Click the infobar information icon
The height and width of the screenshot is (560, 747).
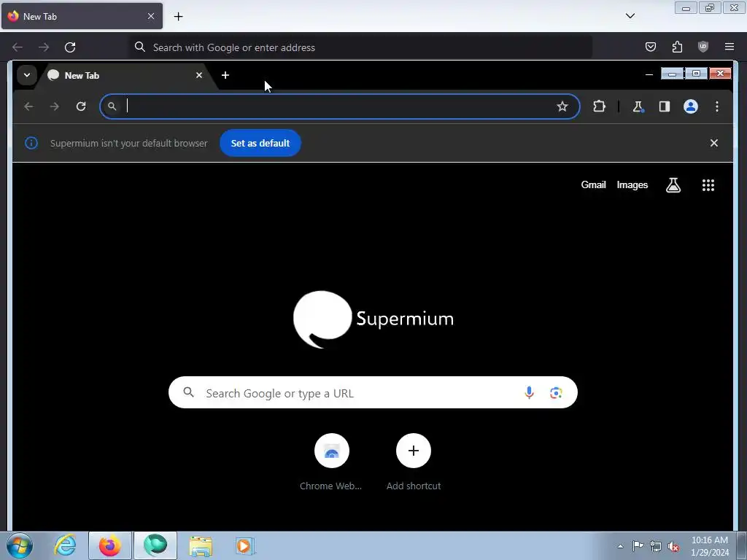coord(31,143)
